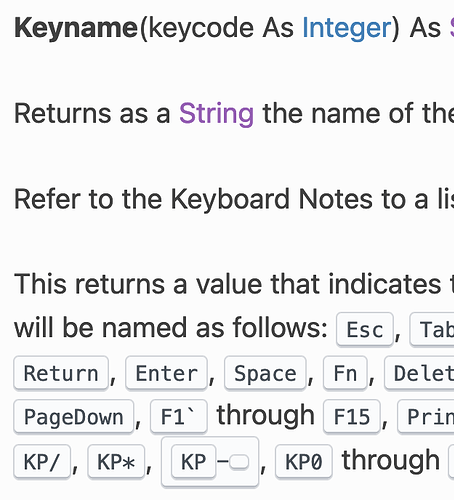Image resolution: width=454 pixels, height=500 pixels.
Task: Open the Integer type link
Action: 347,28
